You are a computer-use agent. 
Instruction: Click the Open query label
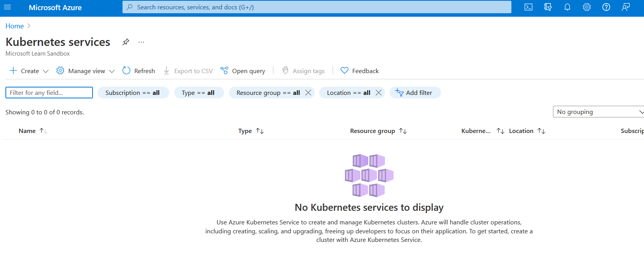248,71
